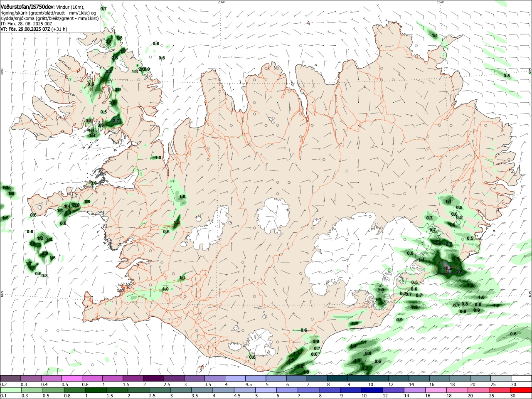Screen dimensions: 532x399
Task: Click the 0.4 label on the snow scale
Action: (x=44, y=384)
